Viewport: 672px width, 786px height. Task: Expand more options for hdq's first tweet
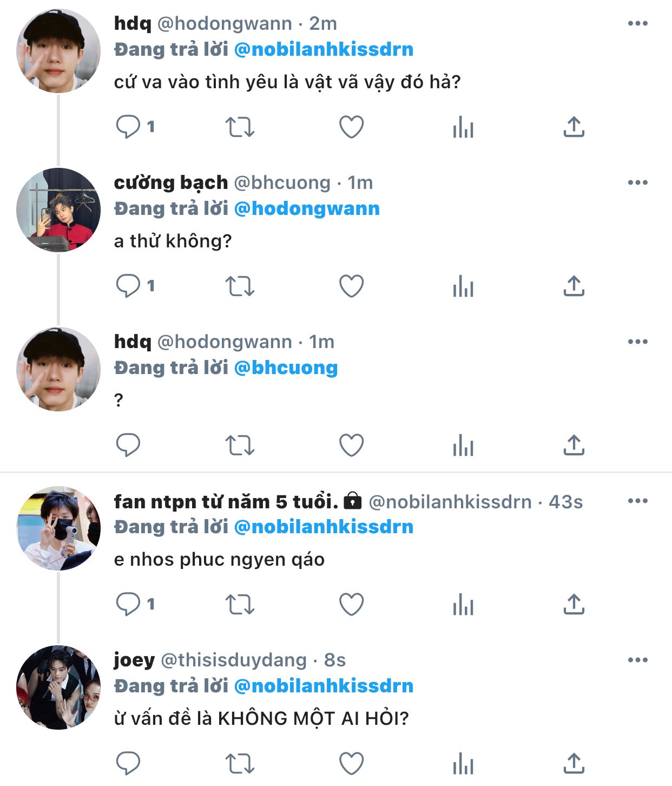(638, 23)
